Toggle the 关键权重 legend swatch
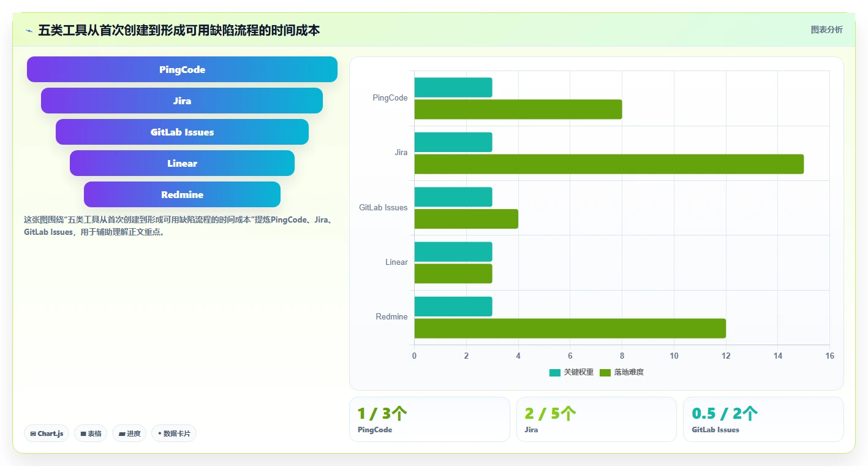This screenshot has height=466, width=868. 555,372
